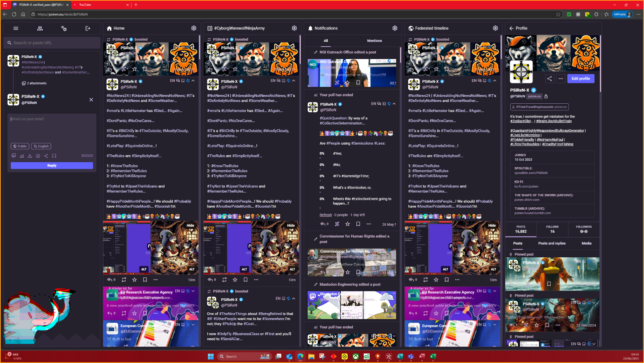Click the Edit profile button

click(x=581, y=79)
